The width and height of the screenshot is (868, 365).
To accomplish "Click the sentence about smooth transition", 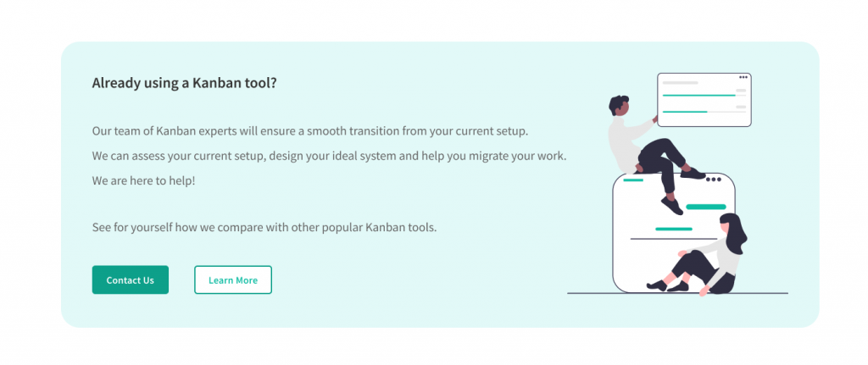I will (309, 131).
